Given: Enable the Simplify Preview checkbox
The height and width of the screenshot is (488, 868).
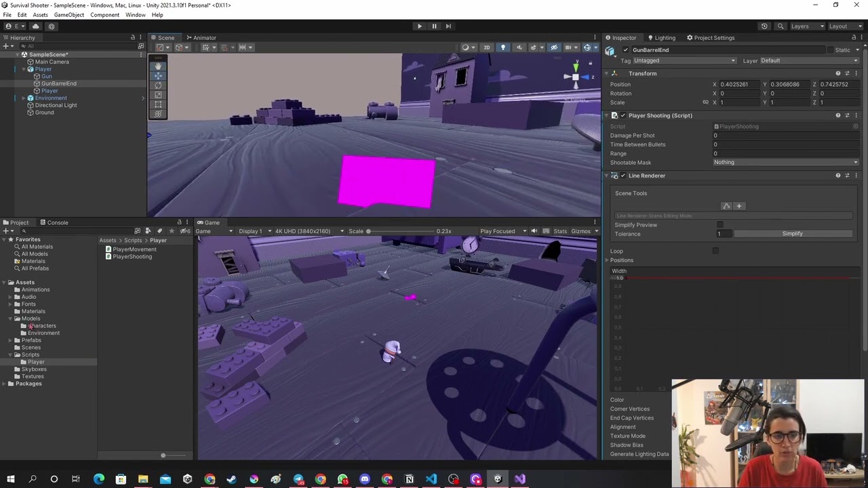Looking at the screenshot, I should [x=720, y=225].
